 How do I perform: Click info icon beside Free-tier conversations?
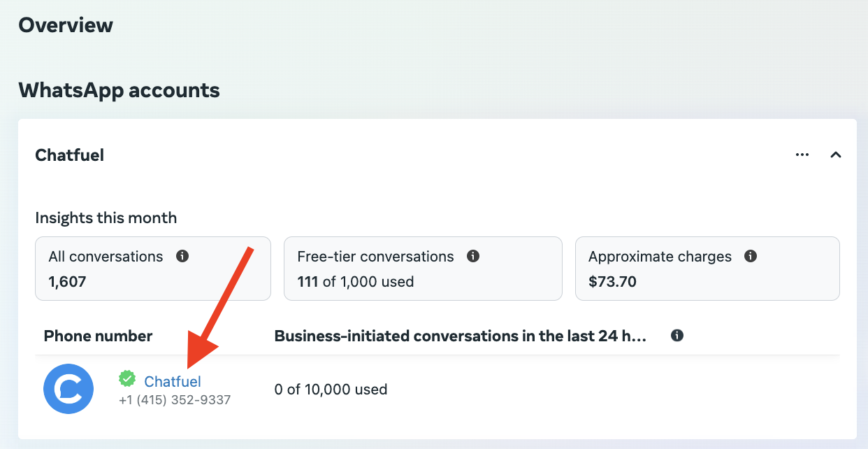473,257
